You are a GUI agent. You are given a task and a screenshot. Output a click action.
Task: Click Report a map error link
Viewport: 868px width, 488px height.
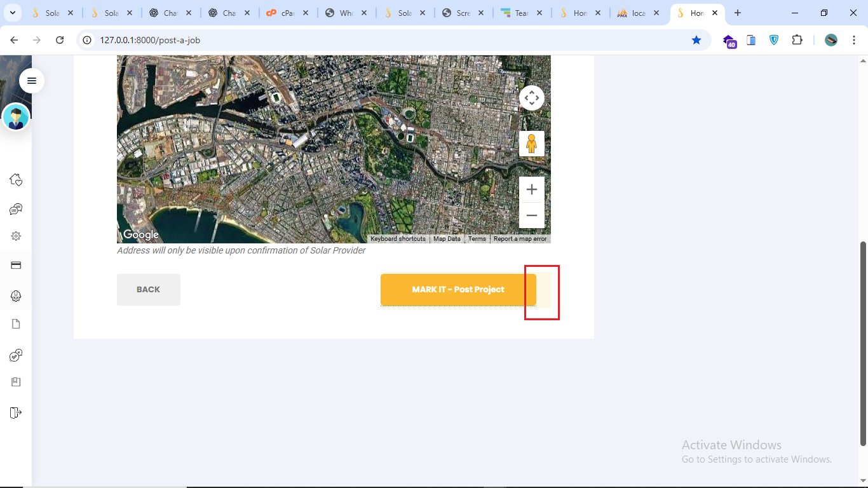point(520,239)
